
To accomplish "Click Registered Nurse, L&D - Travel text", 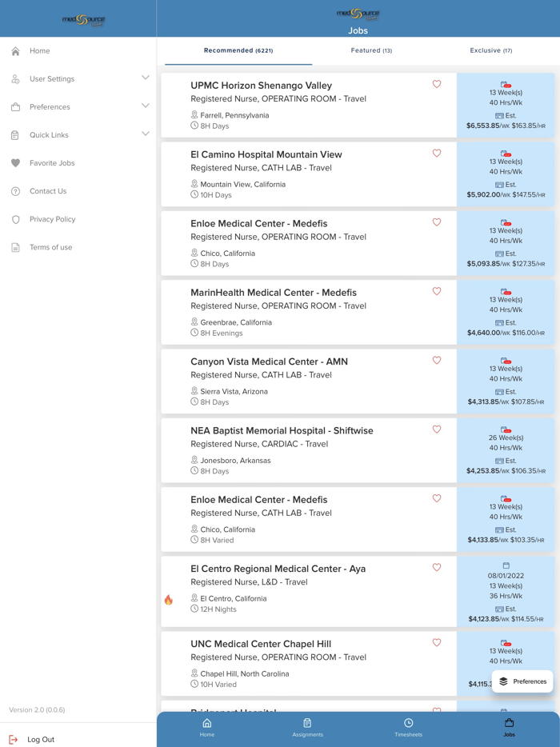I will pos(250,582).
